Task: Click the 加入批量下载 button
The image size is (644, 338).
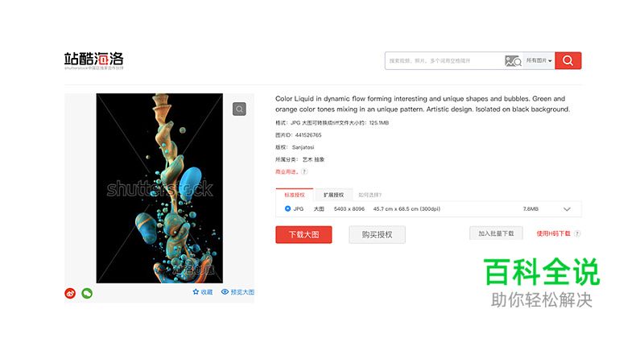Action: click(496, 233)
